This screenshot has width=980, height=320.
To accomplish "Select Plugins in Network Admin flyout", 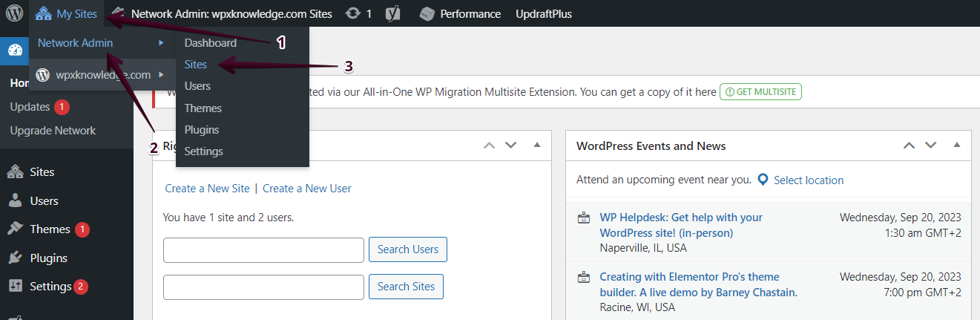I will pyautogui.click(x=202, y=130).
